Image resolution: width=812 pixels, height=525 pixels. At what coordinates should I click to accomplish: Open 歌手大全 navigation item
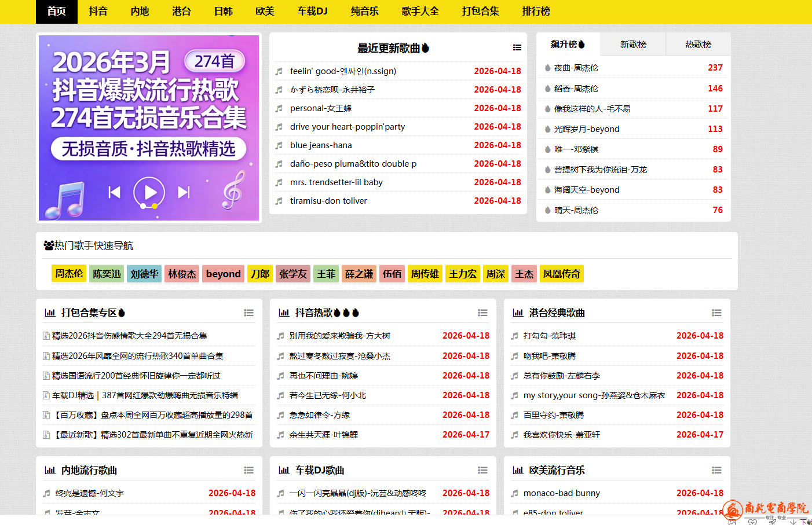pos(420,12)
